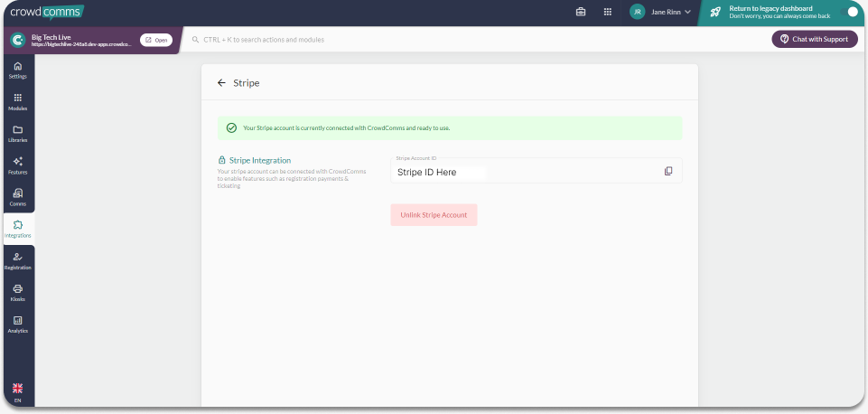Select Integrations in the sidebar
This screenshot has height=414, width=868.
click(x=17, y=229)
